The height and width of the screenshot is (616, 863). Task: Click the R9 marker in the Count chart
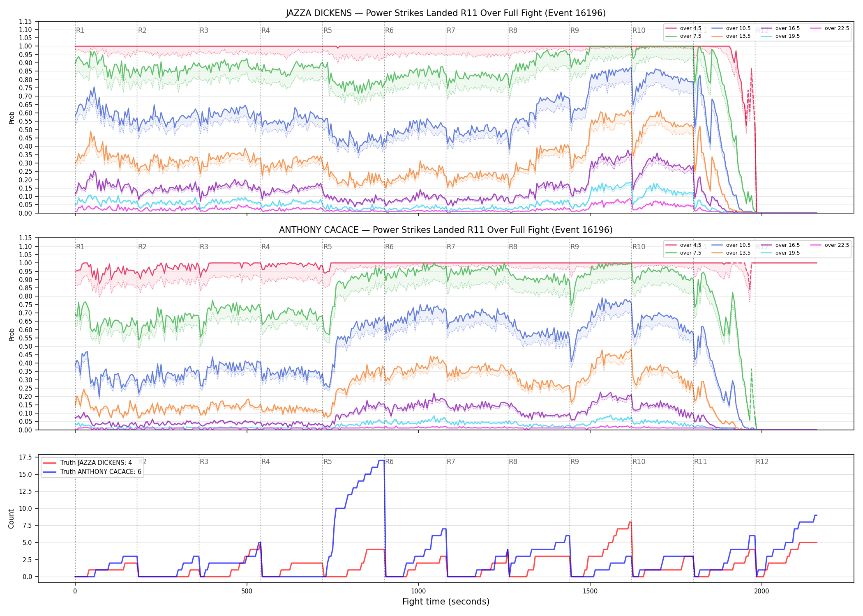tap(575, 462)
